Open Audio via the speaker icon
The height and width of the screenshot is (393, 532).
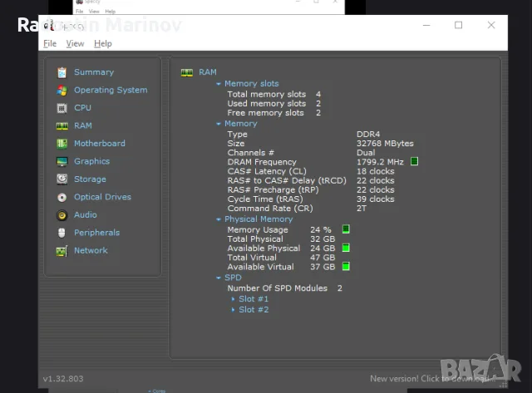pyautogui.click(x=62, y=215)
